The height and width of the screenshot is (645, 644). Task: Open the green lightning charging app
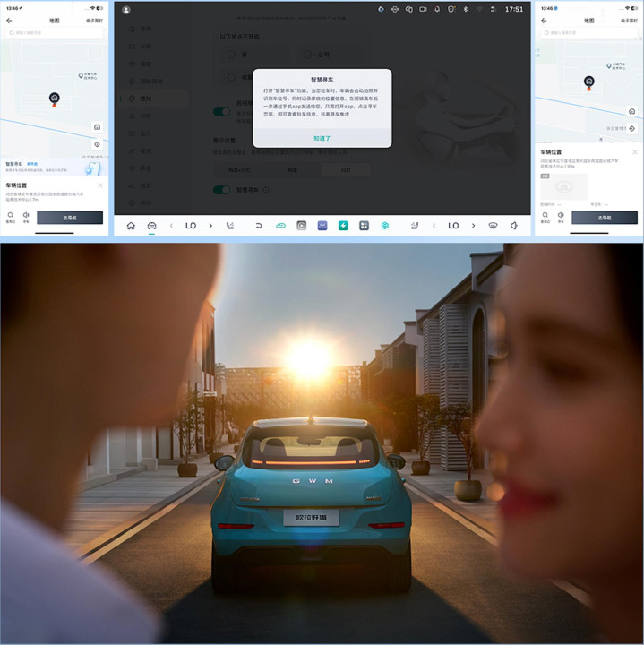pyautogui.click(x=343, y=226)
